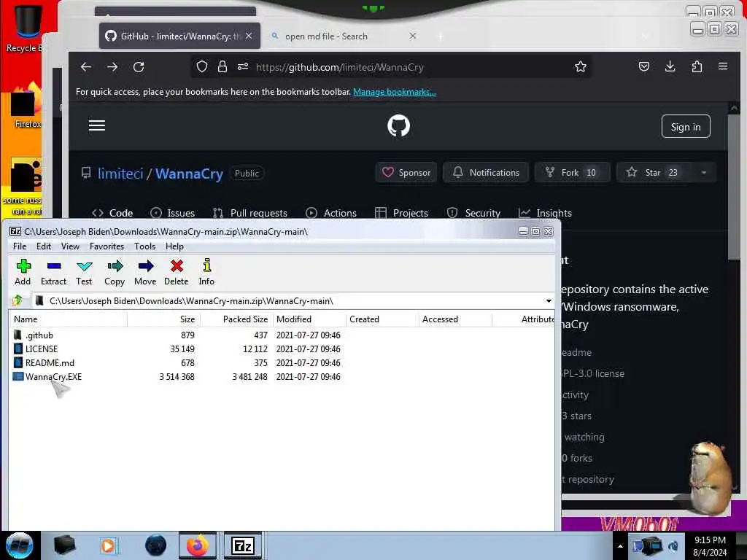The width and height of the screenshot is (747, 560).
Task: Open the Issues tab on GitHub
Action: coord(172,213)
